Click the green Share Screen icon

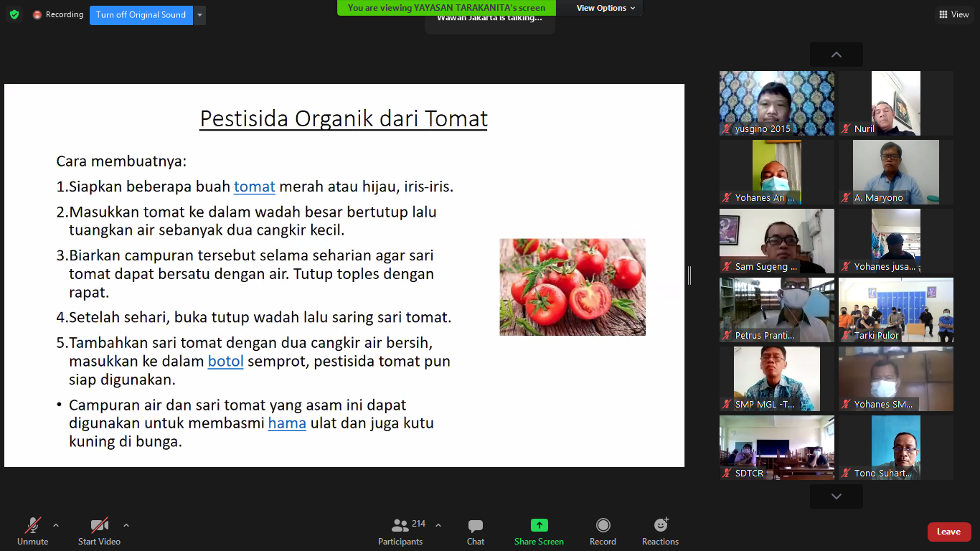coord(539,525)
